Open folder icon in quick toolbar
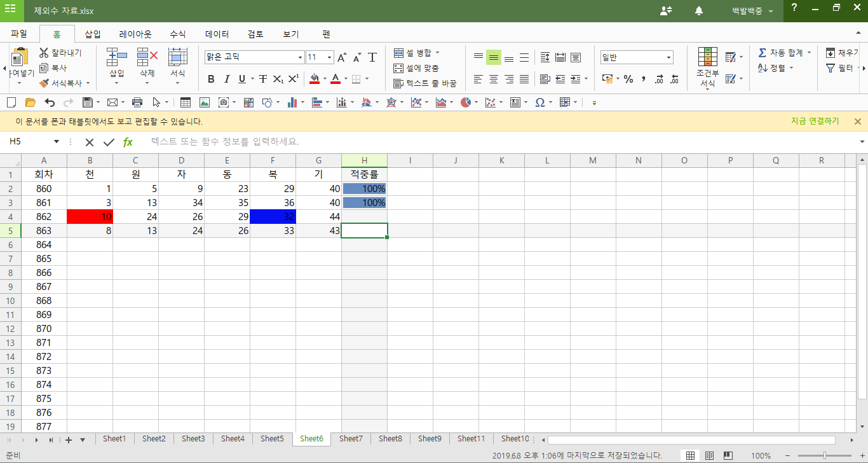868x463 pixels. (x=30, y=102)
